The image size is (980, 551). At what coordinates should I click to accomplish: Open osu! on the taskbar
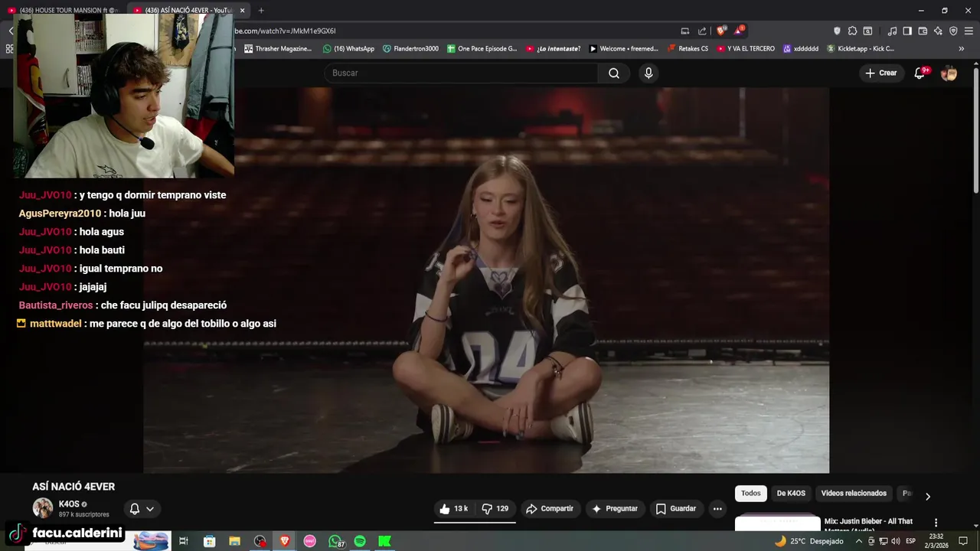[309, 541]
